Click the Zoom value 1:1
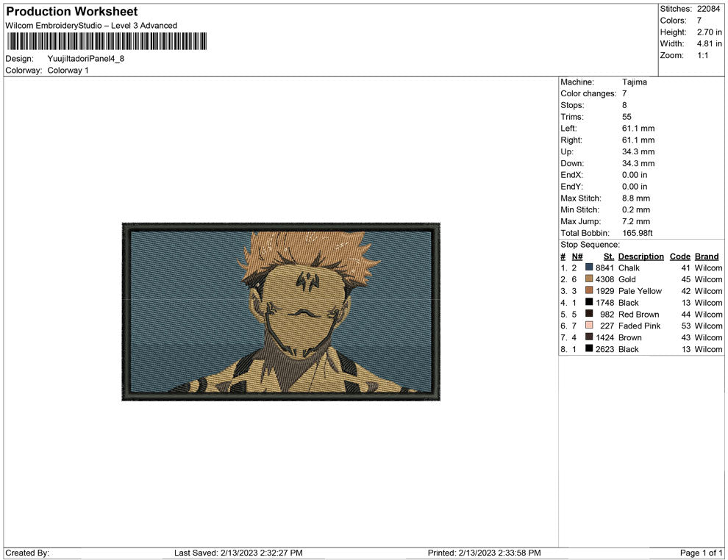 [703, 55]
